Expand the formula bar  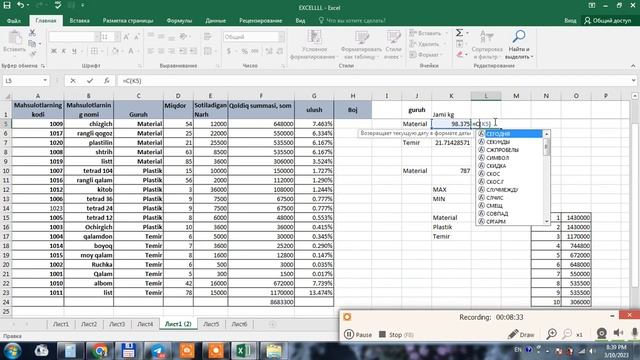pos(633,80)
